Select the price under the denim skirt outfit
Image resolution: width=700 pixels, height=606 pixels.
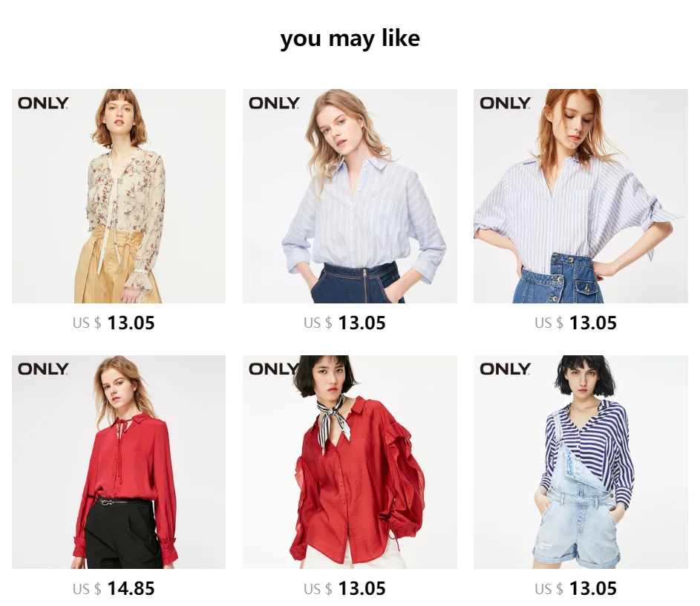[x=576, y=323]
